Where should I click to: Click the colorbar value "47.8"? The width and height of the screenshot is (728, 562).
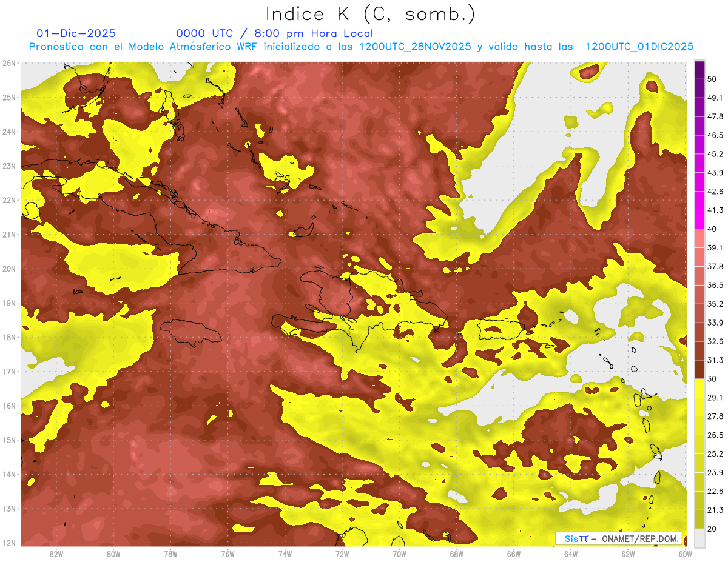[715, 116]
